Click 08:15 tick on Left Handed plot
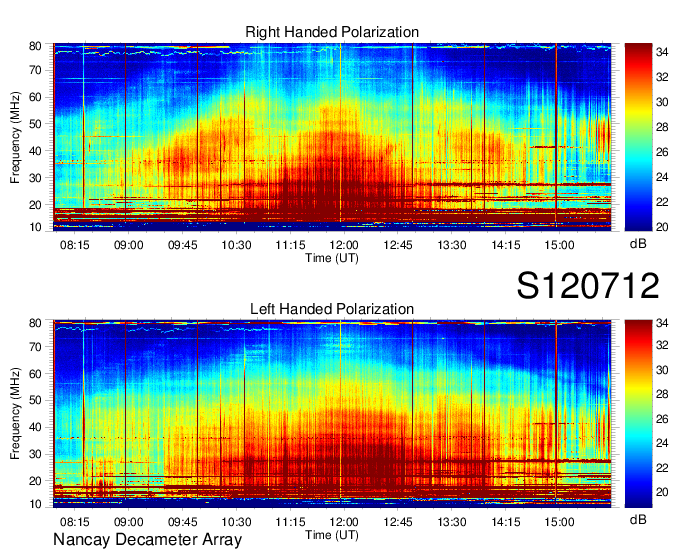The width and height of the screenshot is (680, 552). pos(75,522)
